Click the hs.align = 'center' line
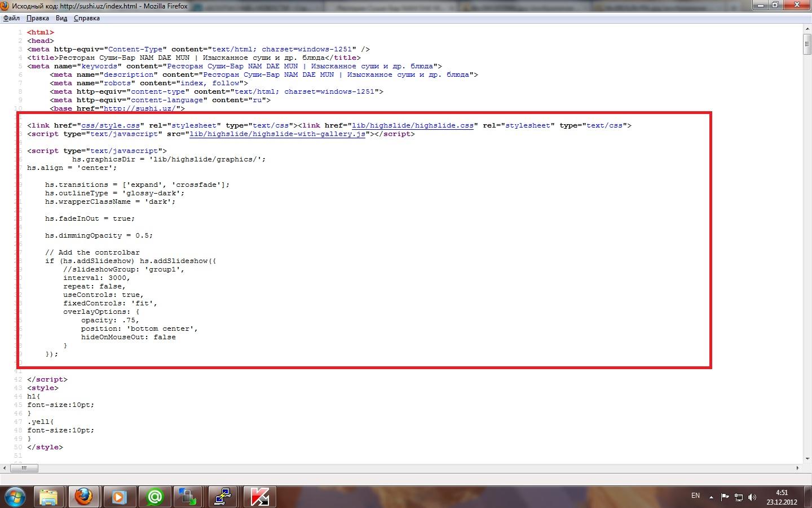This screenshot has width=812, height=508. point(72,168)
